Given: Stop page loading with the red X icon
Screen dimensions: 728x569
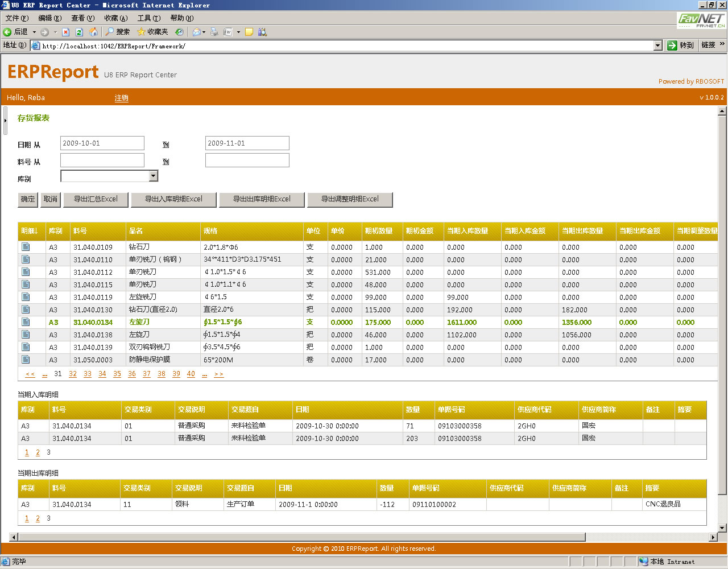Looking at the screenshot, I should tap(65, 32).
